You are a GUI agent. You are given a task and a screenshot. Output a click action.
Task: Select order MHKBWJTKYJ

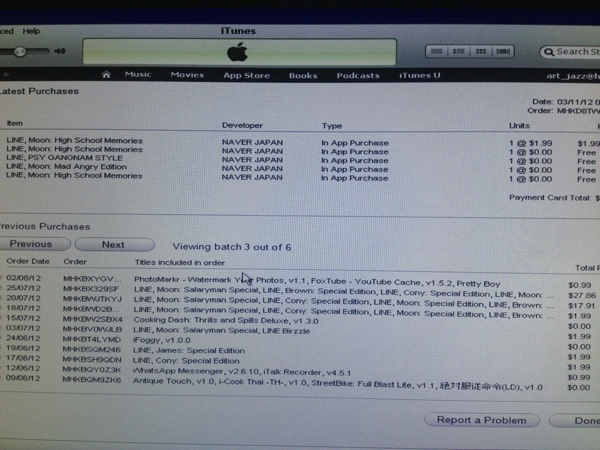(x=92, y=298)
